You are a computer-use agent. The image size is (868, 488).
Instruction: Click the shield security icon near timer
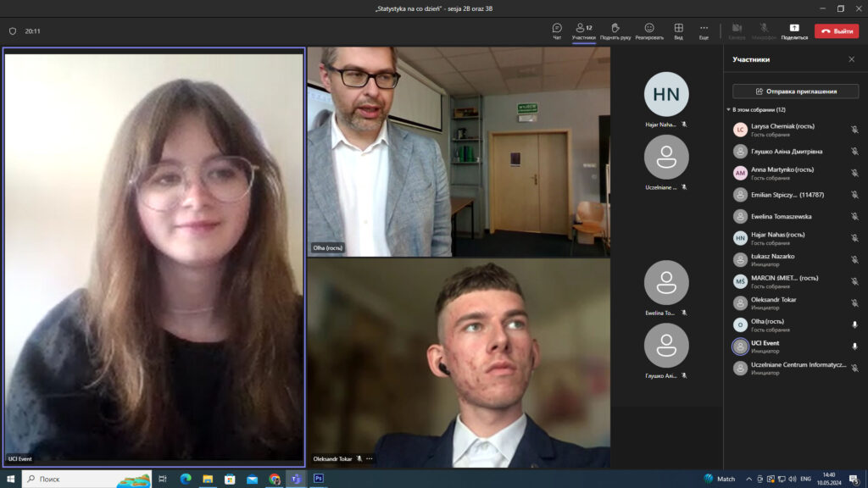(13, 31)
